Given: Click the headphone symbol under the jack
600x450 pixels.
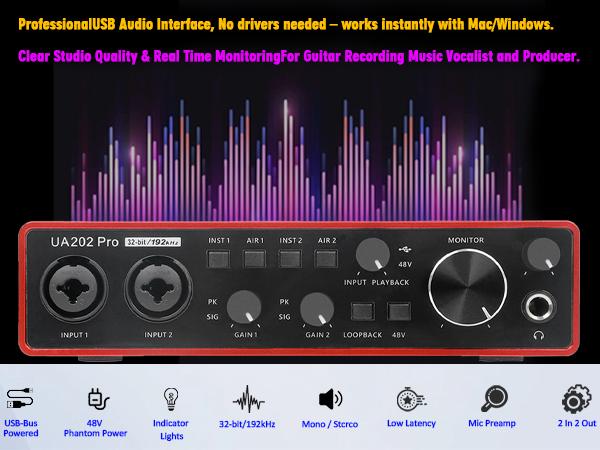Looking at the screenshot, I should [x=539, y=336].
